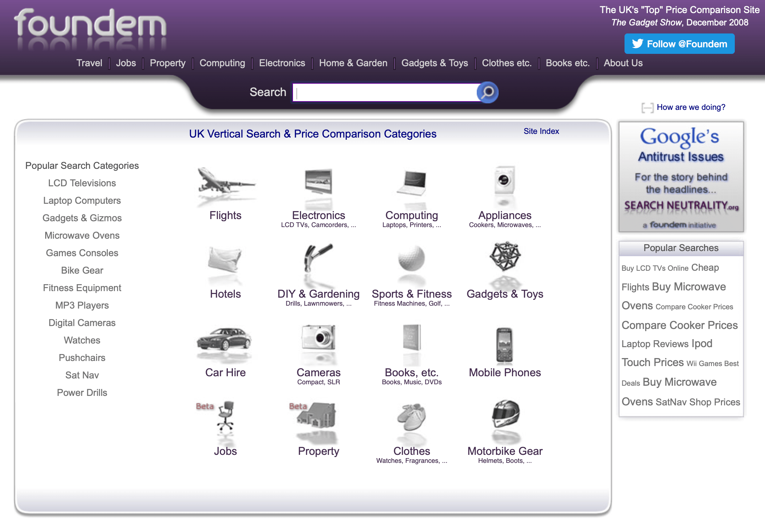Click Games Consoles category link
The image size is (765, 532).
tap(82, 253)
